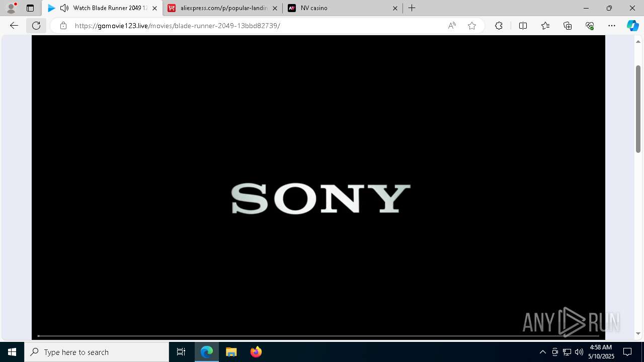The image size is (644, 362).
Task: Open the clock showing 4:58 AM
Action: pyautogui.click(x=601, y=352)
